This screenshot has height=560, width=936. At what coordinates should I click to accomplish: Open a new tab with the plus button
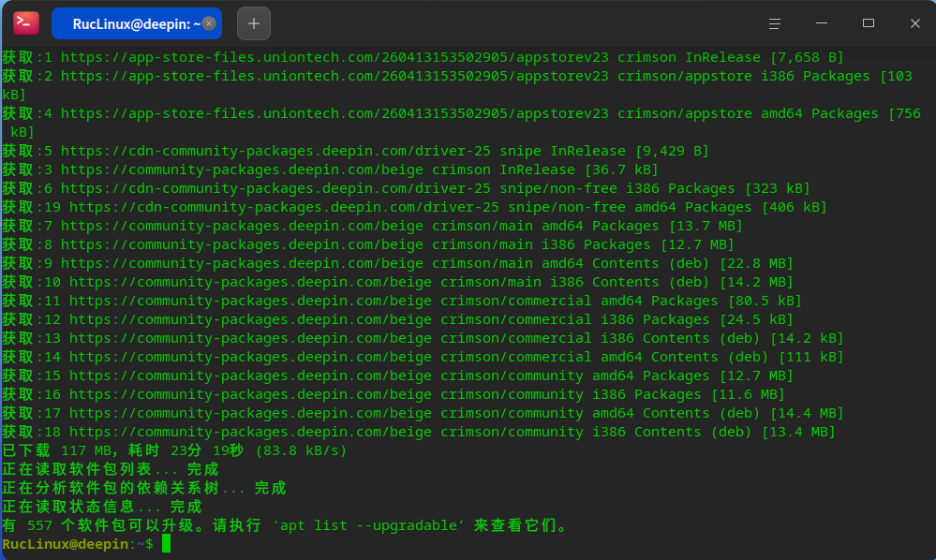[254, 23]
